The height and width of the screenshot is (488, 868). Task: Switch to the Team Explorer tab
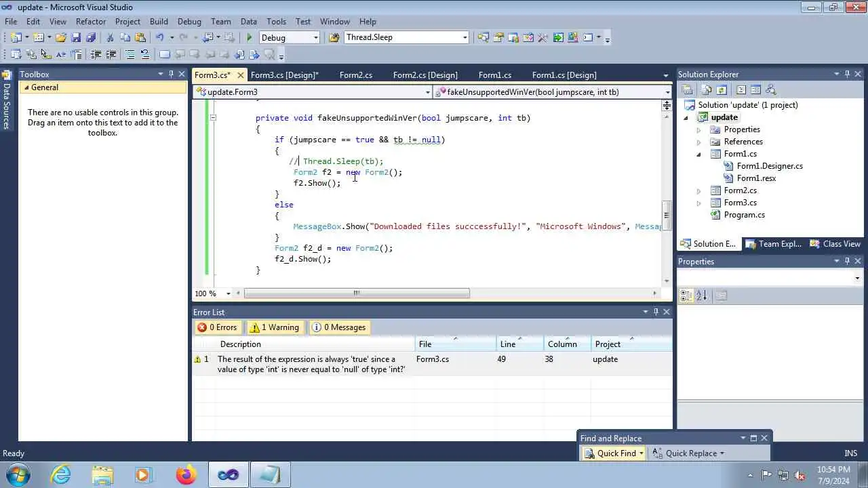(773, 244)
